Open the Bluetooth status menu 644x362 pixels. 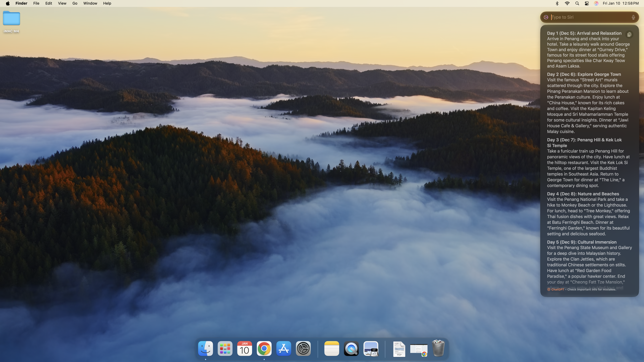(557, 3)
